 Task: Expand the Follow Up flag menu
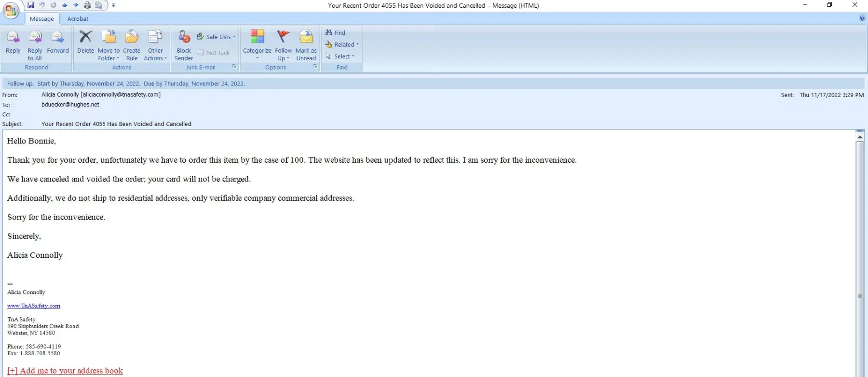(x=284, y=45)
